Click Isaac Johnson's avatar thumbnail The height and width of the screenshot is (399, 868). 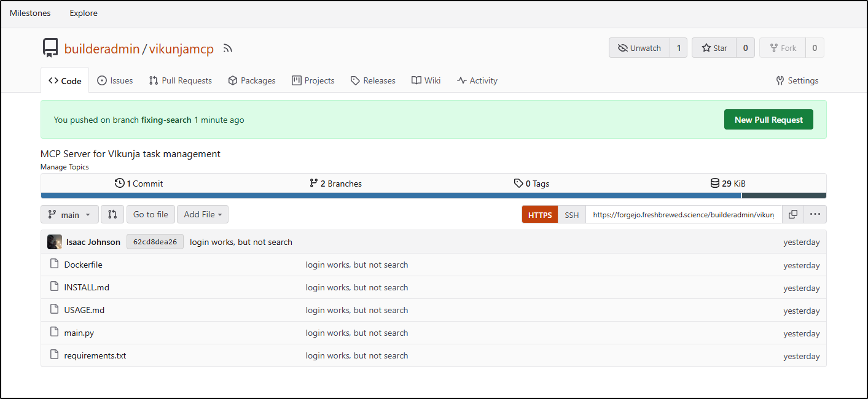(55, 242)
